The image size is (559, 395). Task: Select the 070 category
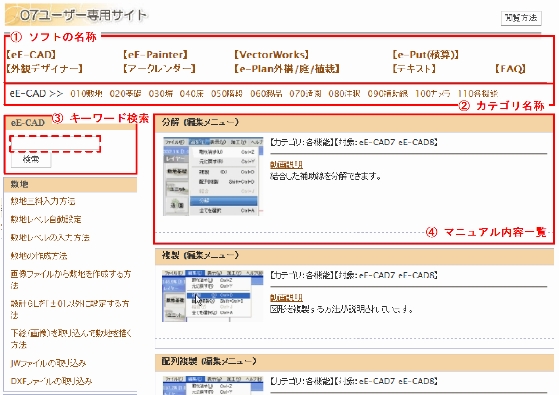click(x=305, y=94)
